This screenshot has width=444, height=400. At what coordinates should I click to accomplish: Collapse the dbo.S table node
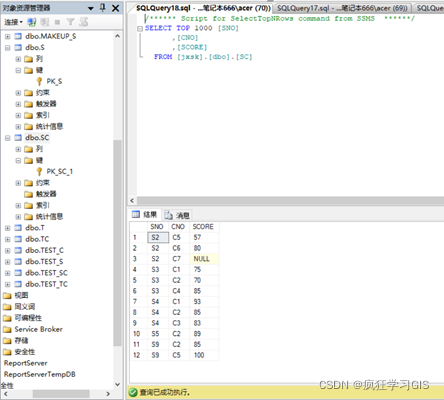click(x=8, y=48)
